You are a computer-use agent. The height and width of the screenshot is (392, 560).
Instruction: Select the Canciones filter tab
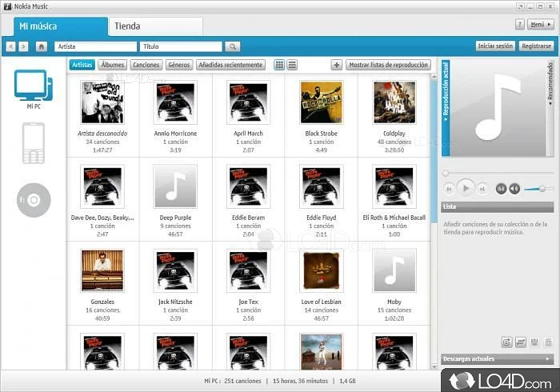[146, 65]
